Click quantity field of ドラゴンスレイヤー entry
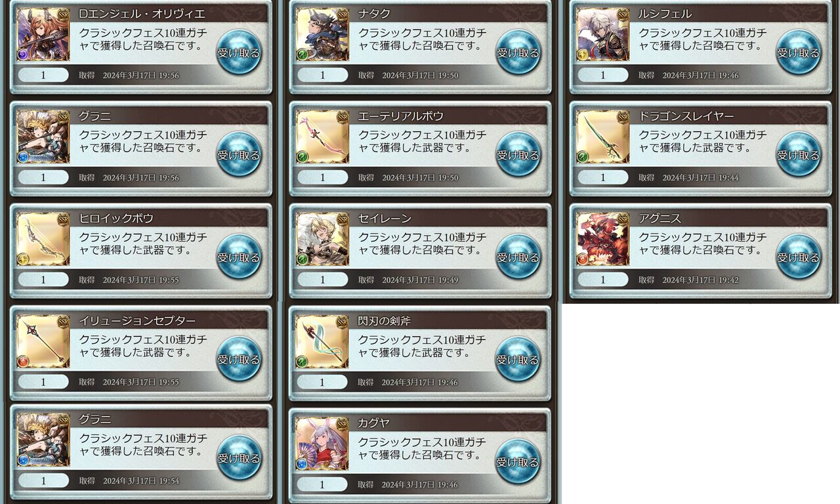This screenshot has width=840, height=504. [x=602, y=177]
